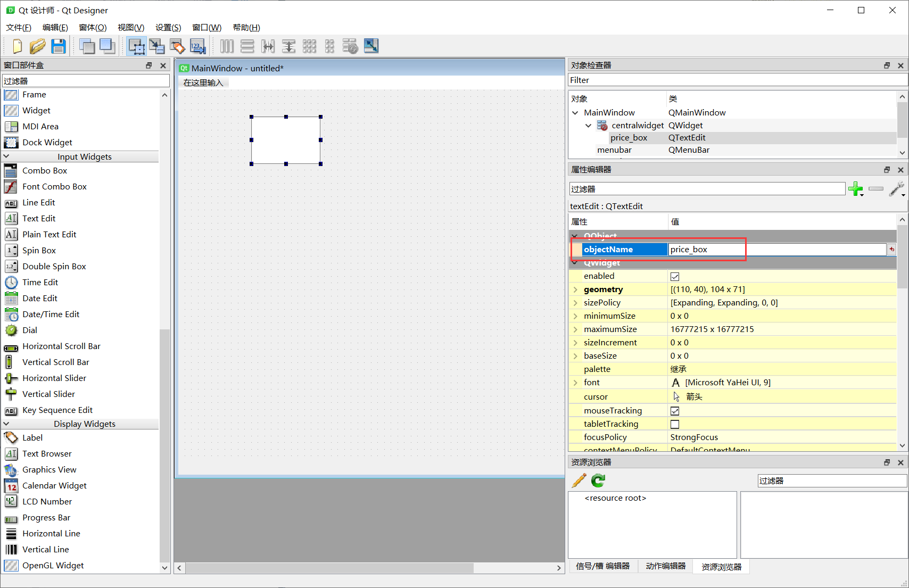Select the Edit Signals/Slots mode icon
Viewport: 909px width, 588px height.
click(157, 46)
